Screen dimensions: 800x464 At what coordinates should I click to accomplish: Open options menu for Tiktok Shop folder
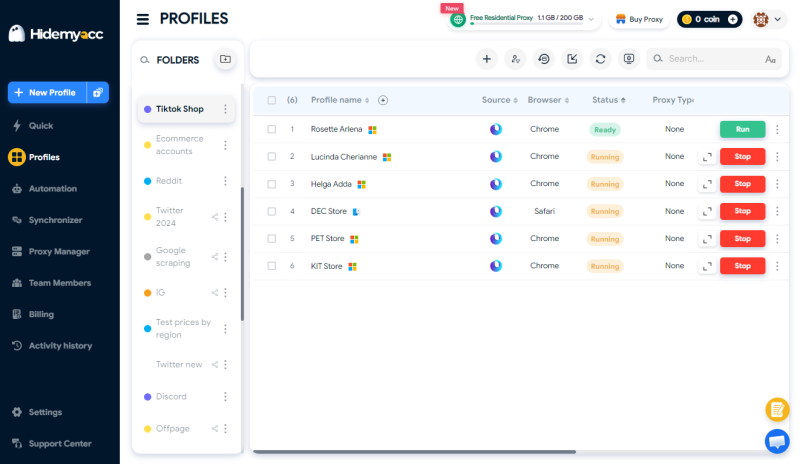tap(225, 109)
